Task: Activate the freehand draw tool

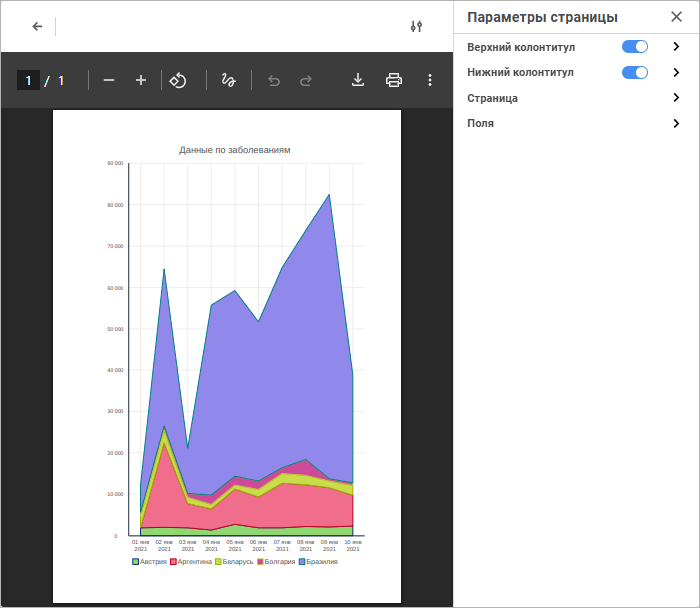Action: point(228,80)
